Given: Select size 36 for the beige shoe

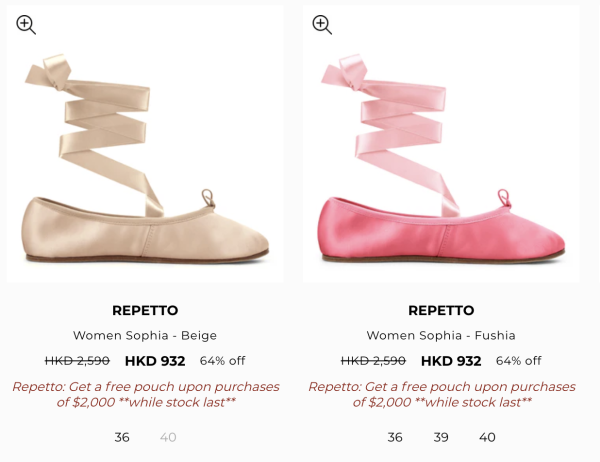Looking at the screenshot, I should pyautogui.click(x=122, y=437).
